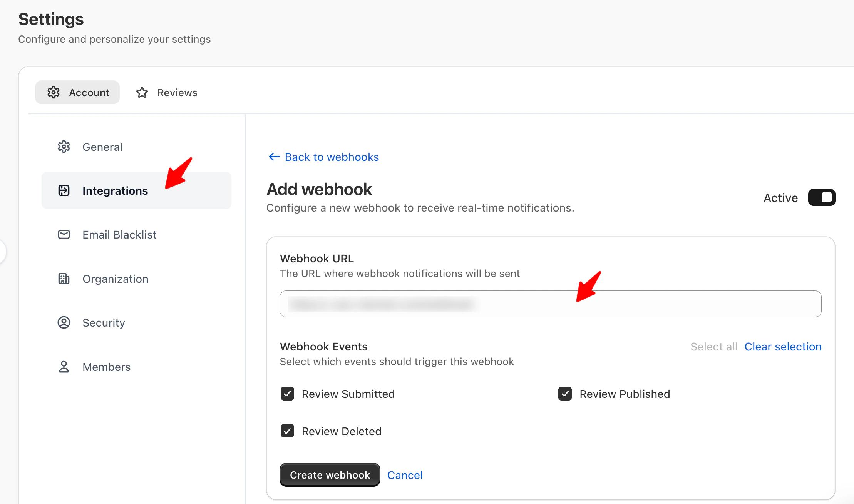The image size is (854, 504).
Task: Open the Email Blacklist settings section
Action: [119, 235]
